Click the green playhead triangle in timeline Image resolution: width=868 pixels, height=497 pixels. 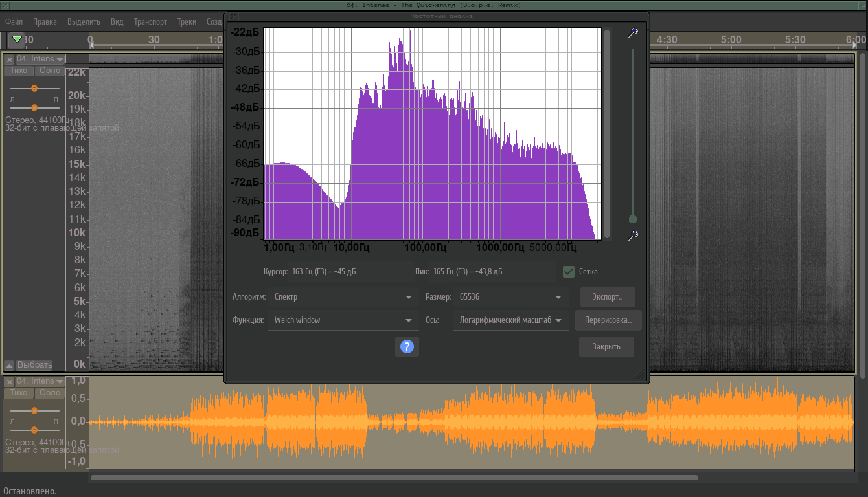(17, 39)
